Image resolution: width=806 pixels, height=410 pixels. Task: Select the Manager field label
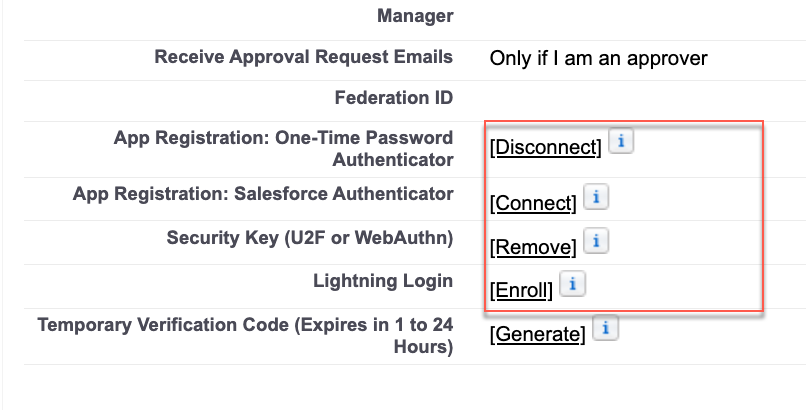(415, 16)
